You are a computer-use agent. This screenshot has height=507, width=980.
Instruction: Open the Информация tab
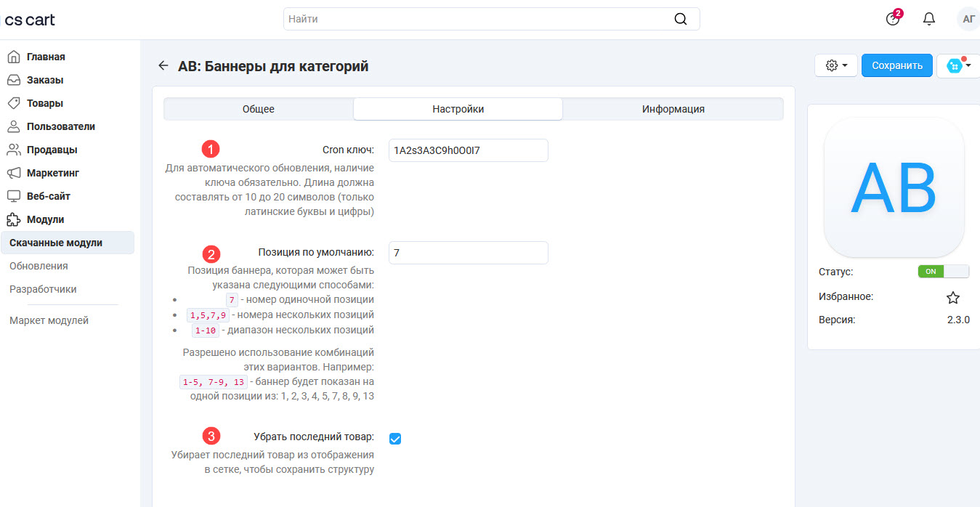[x=672, y=108]
